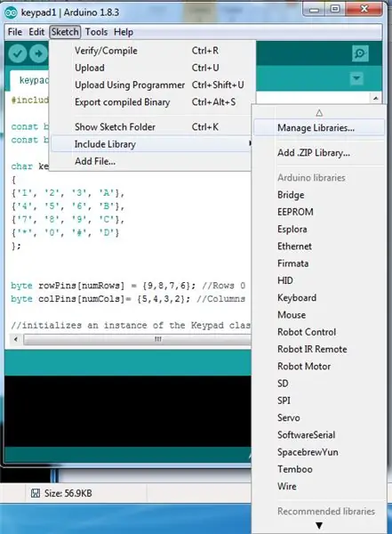Image resolution: width=392 pixels, height=534 pixels.
Task: Select Add File... menu entry
Action: 153,161
